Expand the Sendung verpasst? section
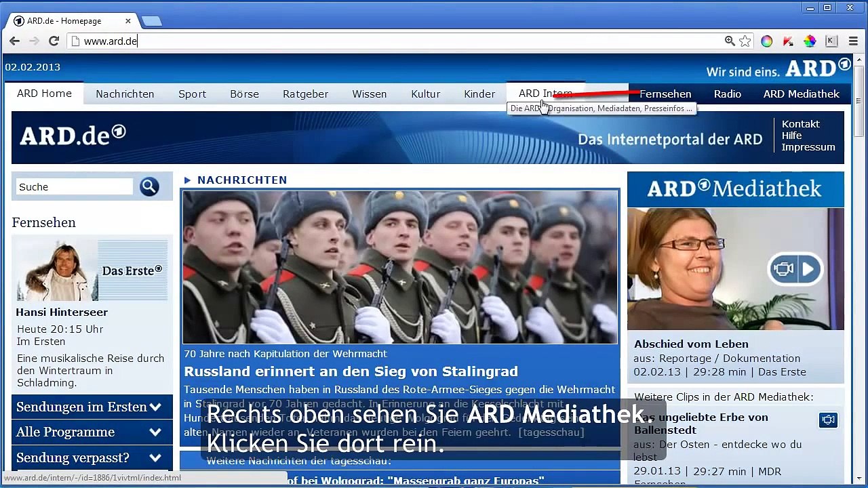 point(92,457)
